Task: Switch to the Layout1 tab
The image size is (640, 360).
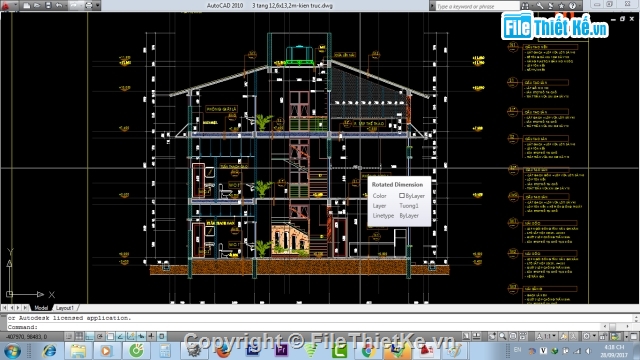Action: point(65,308)
